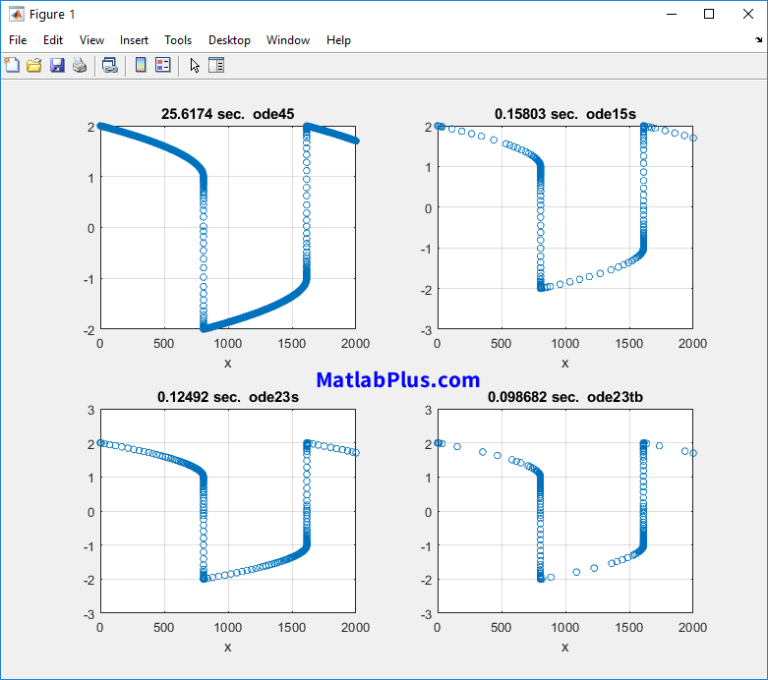Open the Edit menu
The image size is (768, 680).
53,40
